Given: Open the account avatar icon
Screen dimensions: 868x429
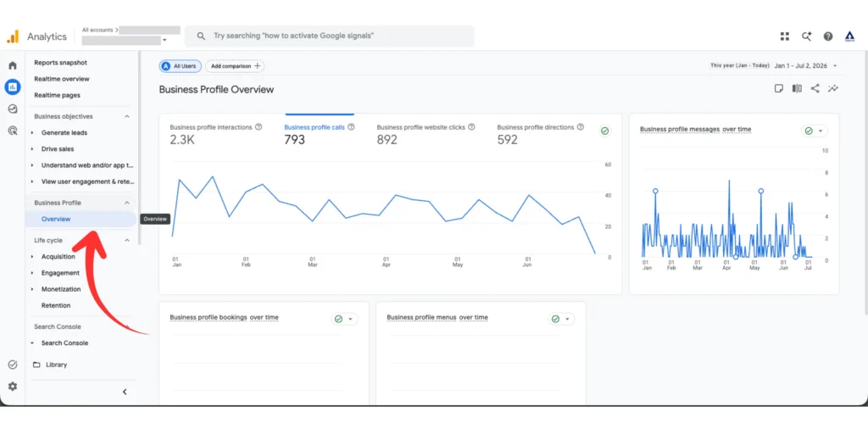Looking at the screenshot, I should [x=849, y=36].
